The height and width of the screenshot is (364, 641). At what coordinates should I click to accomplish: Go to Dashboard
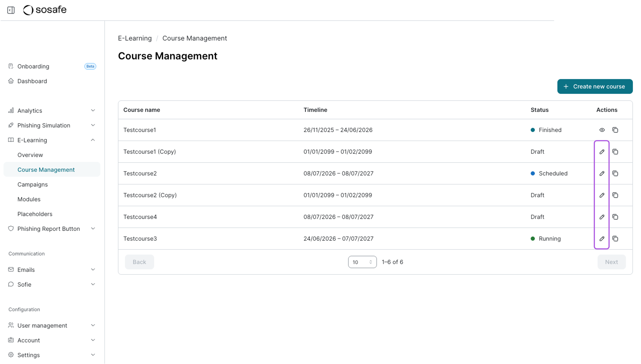[x=32, y=81]
